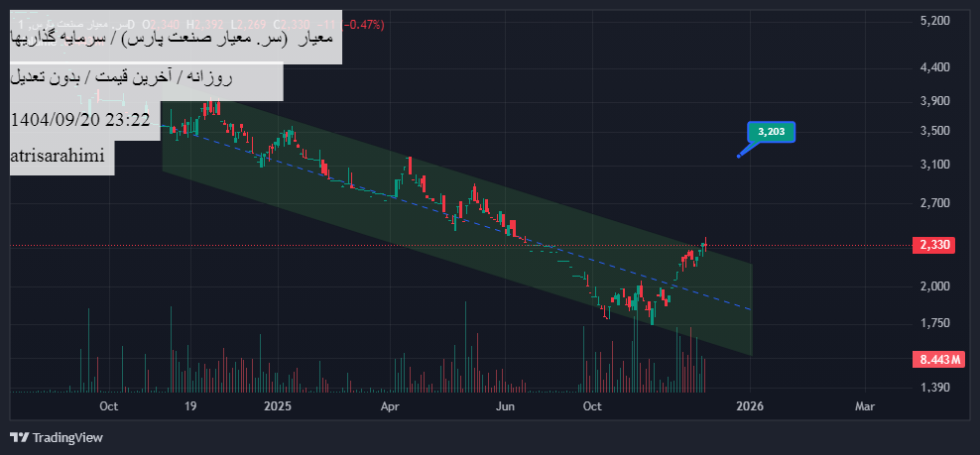Click the 2026 label on the time axis

point(750,405)
